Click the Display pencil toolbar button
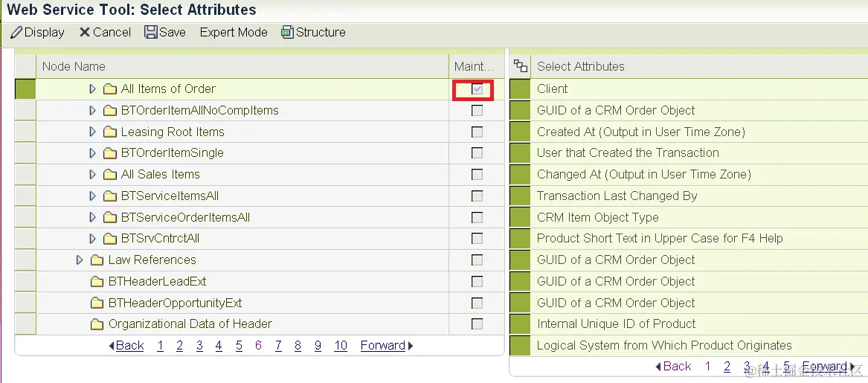 click(x=38, y=32)
